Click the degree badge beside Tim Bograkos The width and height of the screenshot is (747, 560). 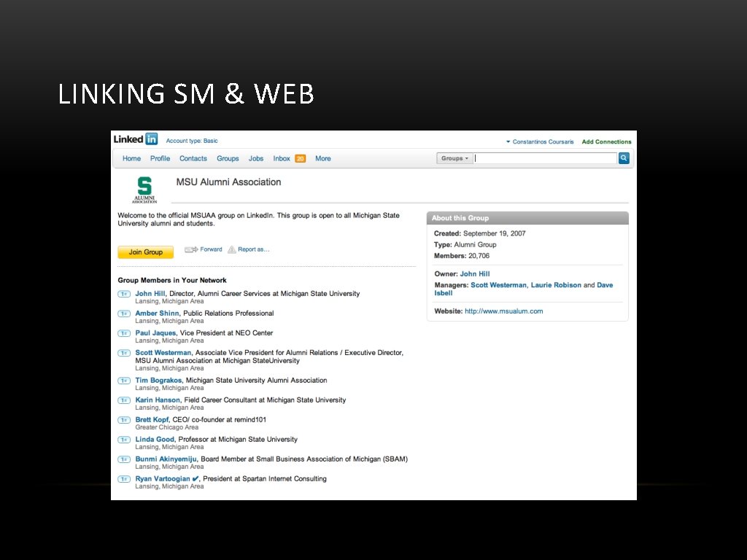(x=124, y=381)
